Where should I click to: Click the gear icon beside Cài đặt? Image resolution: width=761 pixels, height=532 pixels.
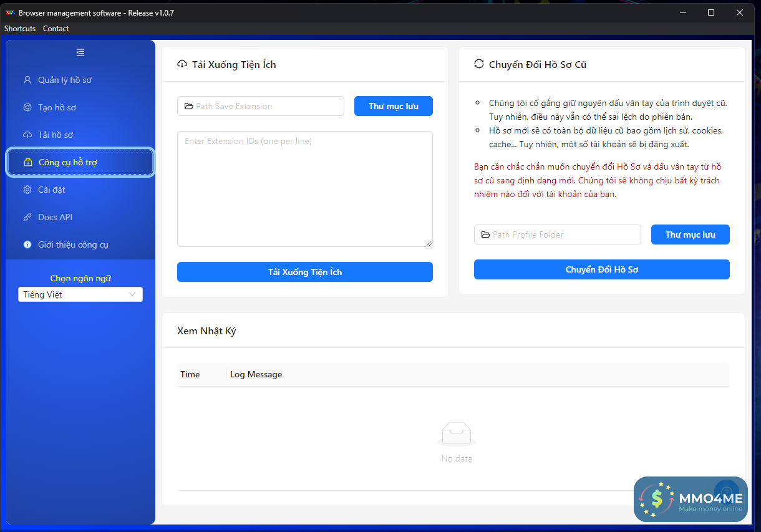(27, 190)
